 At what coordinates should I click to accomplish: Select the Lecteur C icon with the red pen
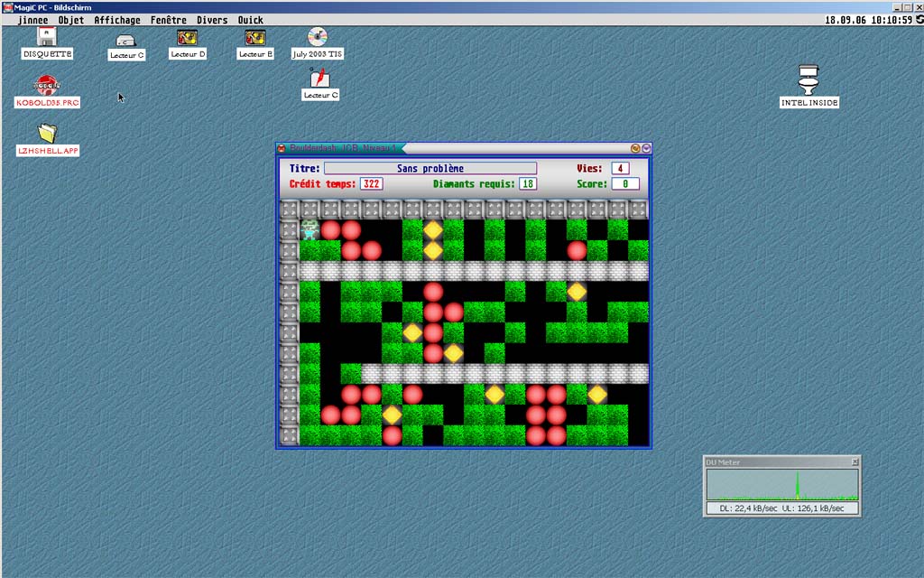pyautogui.click(x=320, y=78)
